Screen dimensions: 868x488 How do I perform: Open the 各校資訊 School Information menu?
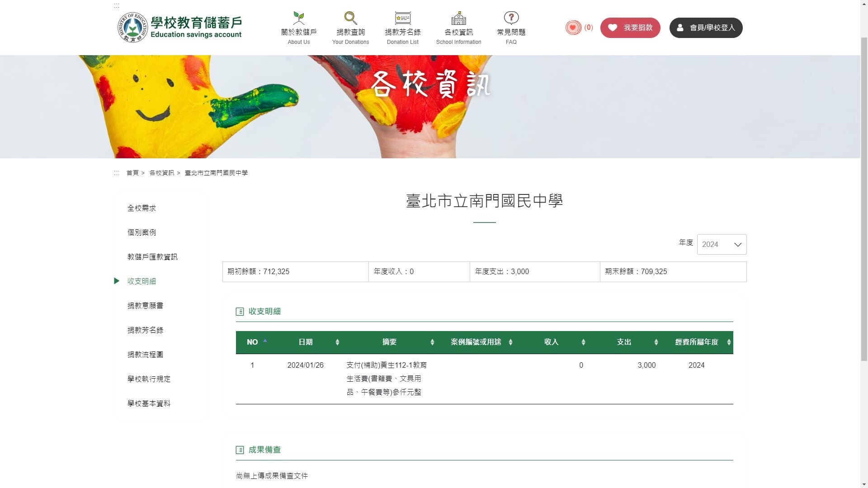(458, 28)
